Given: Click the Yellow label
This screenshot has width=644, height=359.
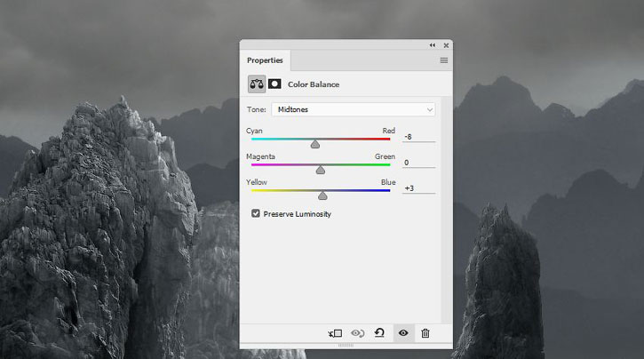Looking at the screenshot, I should click(x=257, y=182).
